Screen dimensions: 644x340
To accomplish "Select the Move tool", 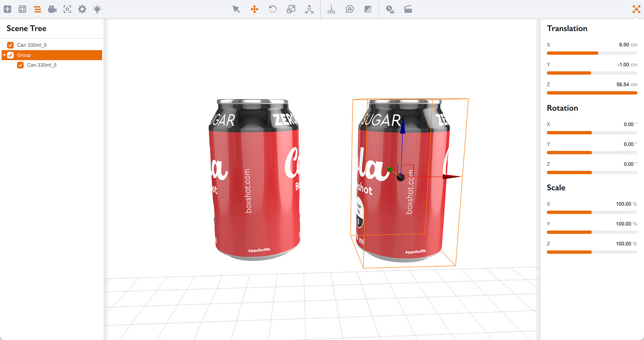I will click(254, 9).
